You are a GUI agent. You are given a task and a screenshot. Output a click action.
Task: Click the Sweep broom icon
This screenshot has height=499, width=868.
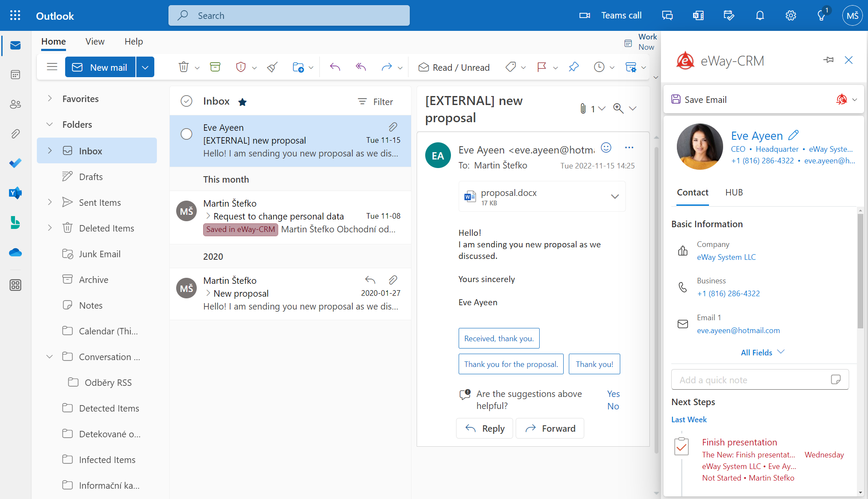(272, 67)
